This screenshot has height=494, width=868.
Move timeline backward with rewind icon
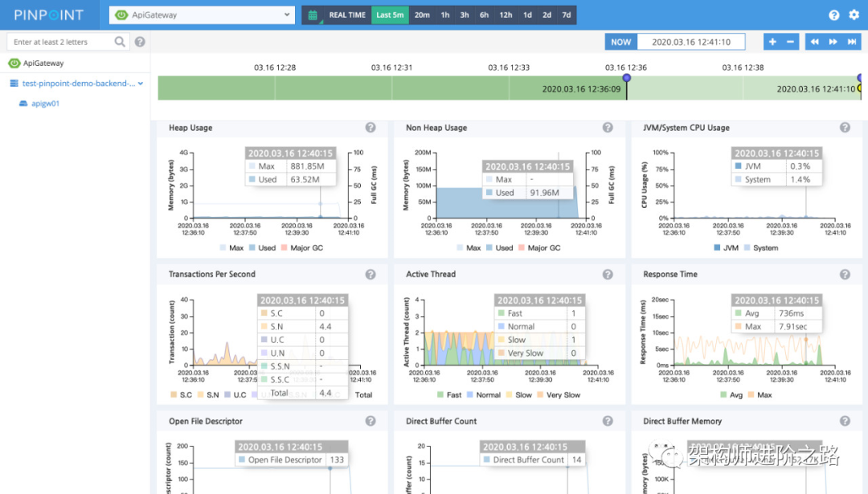pyautogui.click(x=815, y=42)
